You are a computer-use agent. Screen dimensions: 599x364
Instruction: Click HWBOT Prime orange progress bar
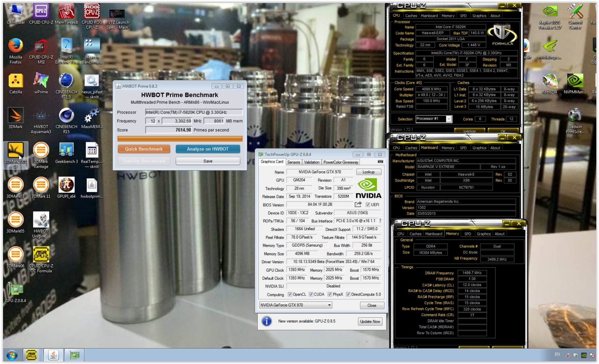tap(180, 139)
